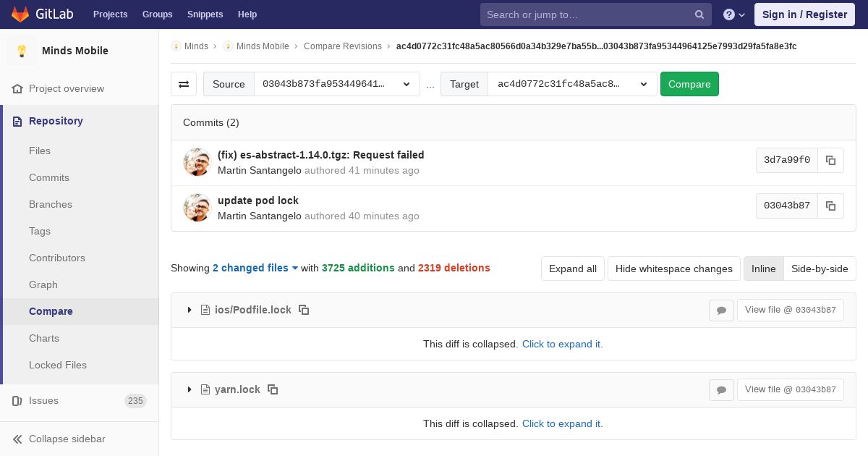This screenshot has width=868, height=456.
Task: Open Minds group breadcrumb
Action: point(196,46)
